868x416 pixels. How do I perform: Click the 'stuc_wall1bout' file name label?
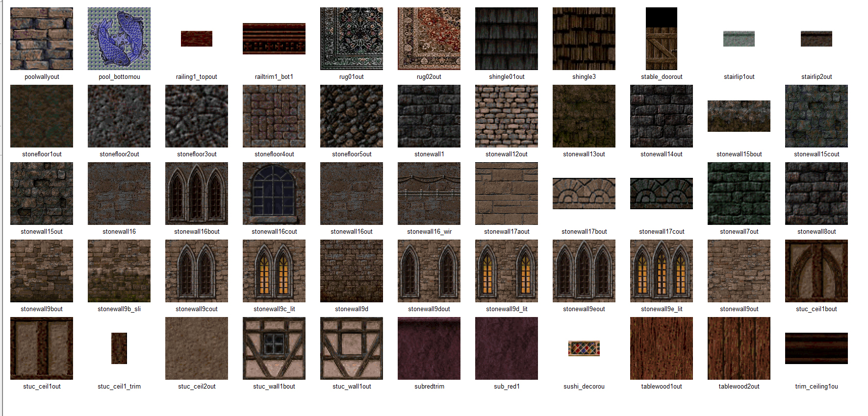coord(274,387)
